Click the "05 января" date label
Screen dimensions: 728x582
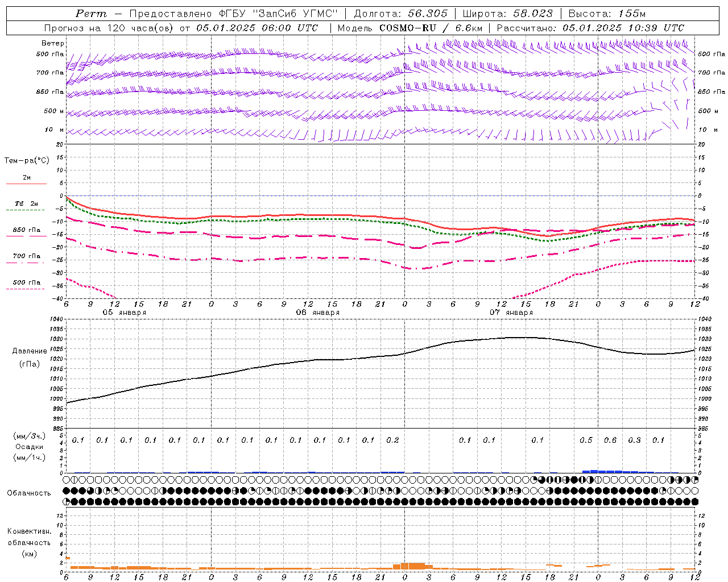(124, 313)
